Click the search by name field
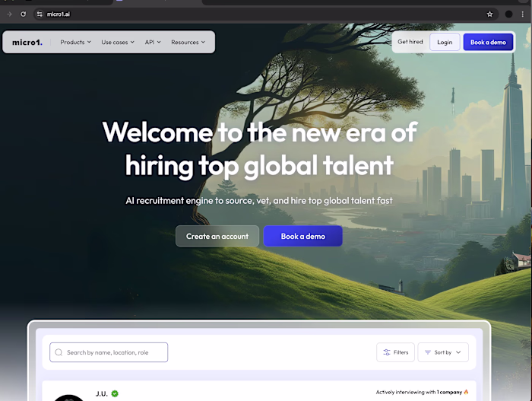Screen dimensions: 532x401 click(109, 352)
